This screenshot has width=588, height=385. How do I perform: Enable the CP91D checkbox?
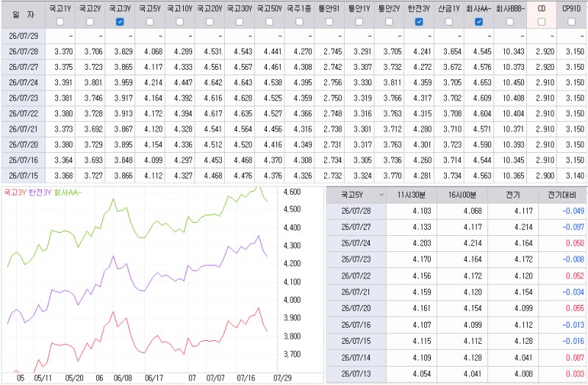point(572,22)
